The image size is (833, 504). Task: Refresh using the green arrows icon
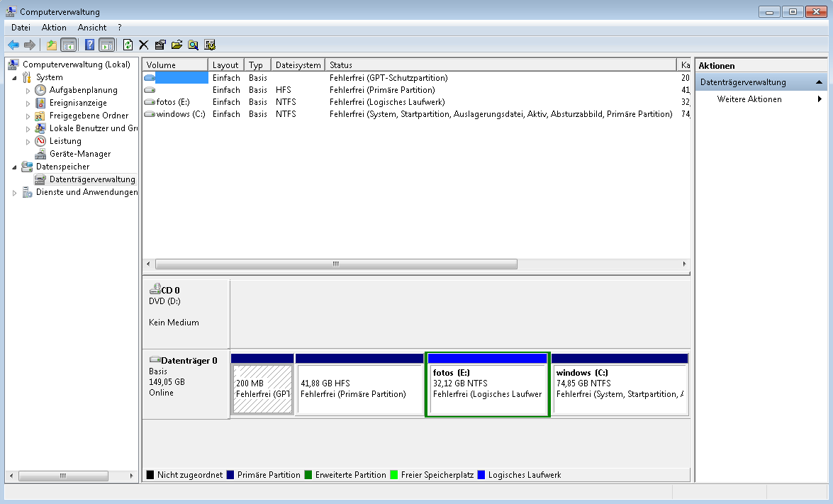pyautogui.click(x=128, y=45)
